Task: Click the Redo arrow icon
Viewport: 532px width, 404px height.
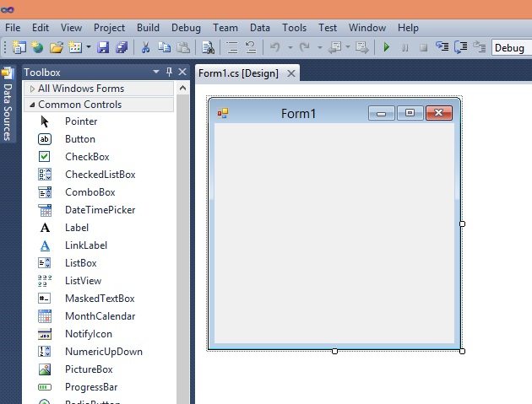Action: pyautogui.click(x=305, y=47)
